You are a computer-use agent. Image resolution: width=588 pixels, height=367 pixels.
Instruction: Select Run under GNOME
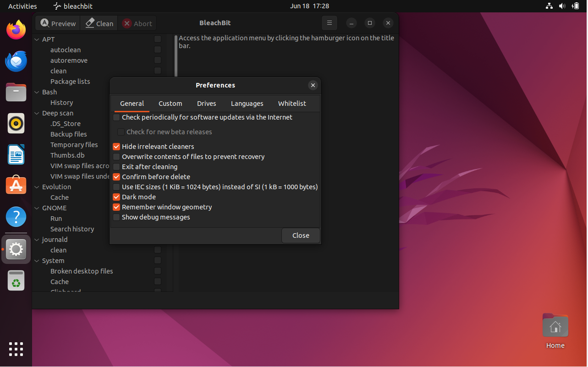[x=56, y=219]
